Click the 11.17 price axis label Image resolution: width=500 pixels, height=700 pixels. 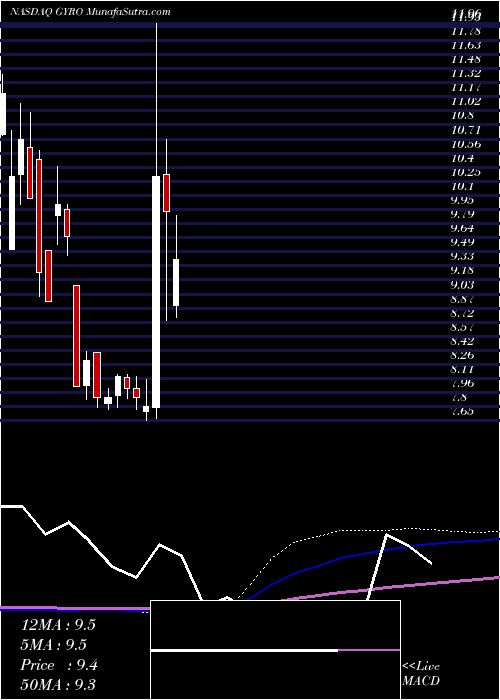[x=466, y=88]
